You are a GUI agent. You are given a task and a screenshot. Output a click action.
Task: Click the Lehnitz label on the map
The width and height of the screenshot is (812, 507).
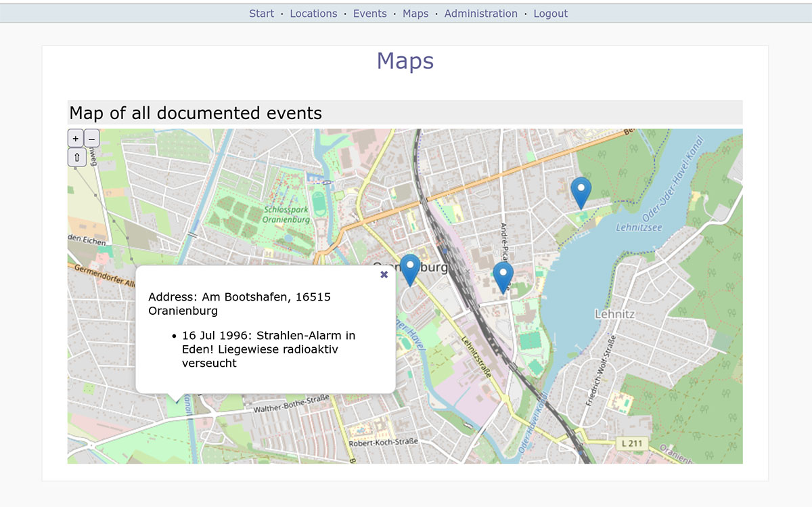click(614, 314)
